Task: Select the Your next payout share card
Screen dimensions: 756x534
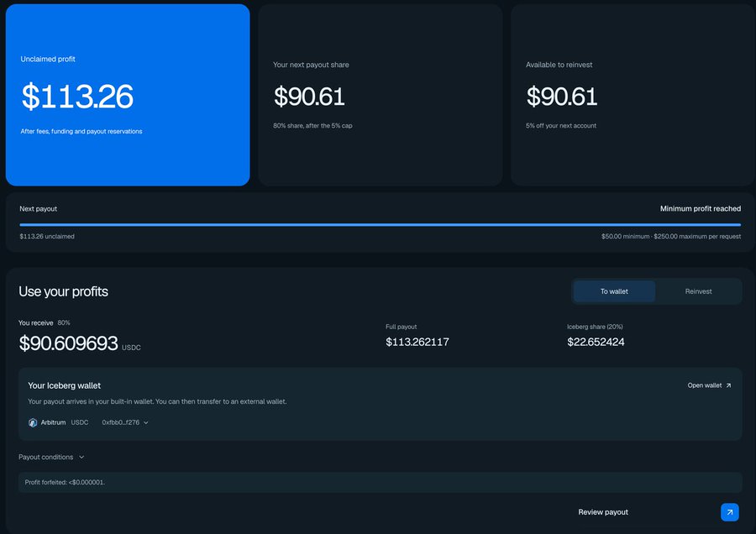Action: (x=381, y=95)
